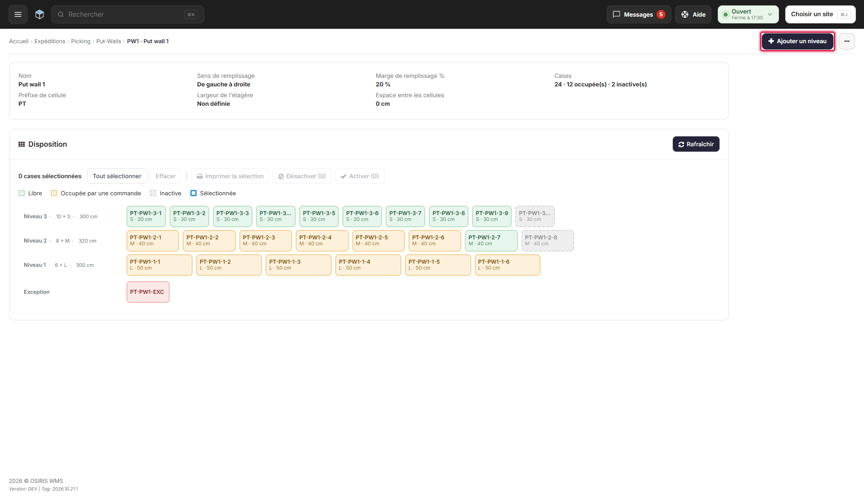Go to Put-Walls breadcrumb

[108, 41]
